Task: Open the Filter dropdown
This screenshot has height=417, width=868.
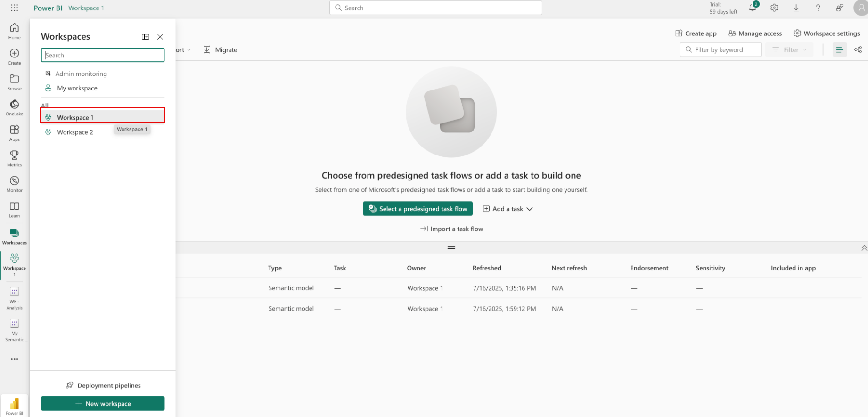Action: tap(790, 49)
